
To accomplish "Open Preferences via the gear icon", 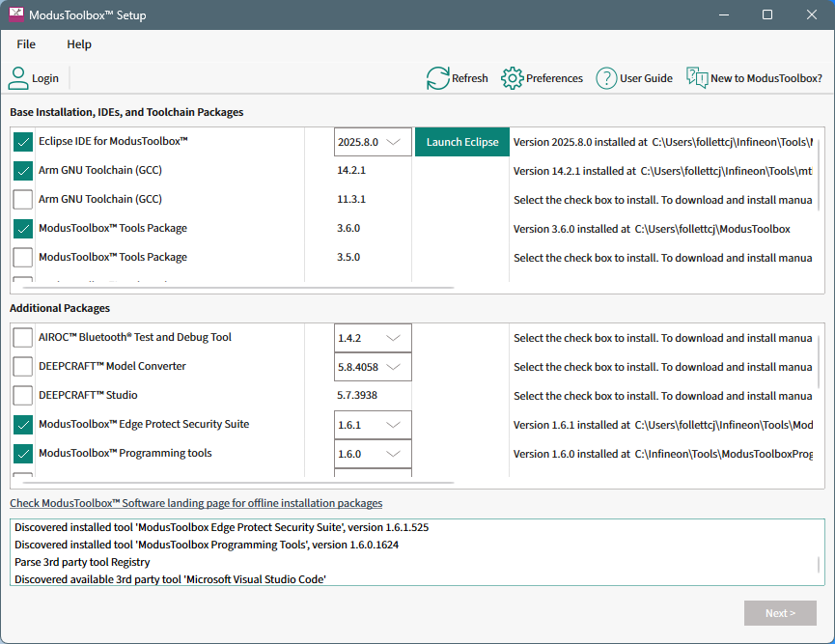I will pyautogui.click(x=513, y=78).
